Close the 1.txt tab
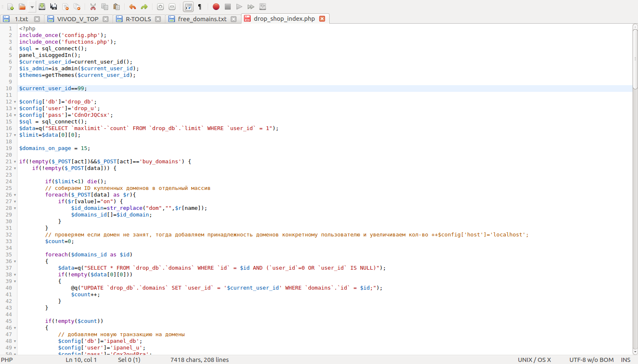 point(37,19)
